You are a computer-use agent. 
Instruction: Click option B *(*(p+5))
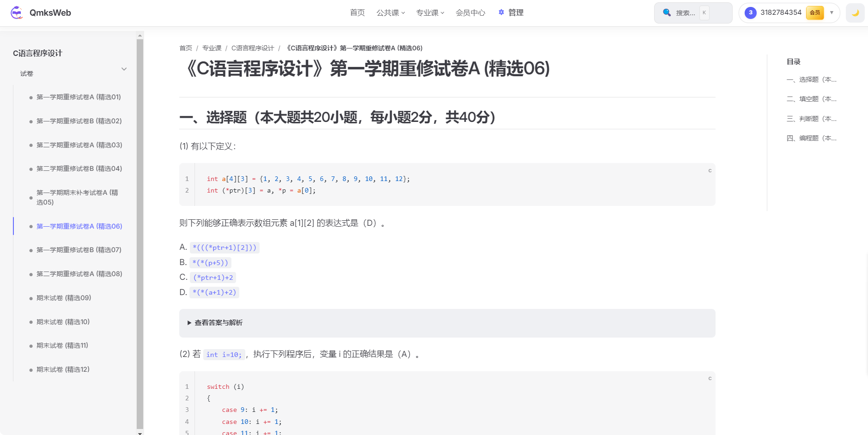click(x=210, y=263)
